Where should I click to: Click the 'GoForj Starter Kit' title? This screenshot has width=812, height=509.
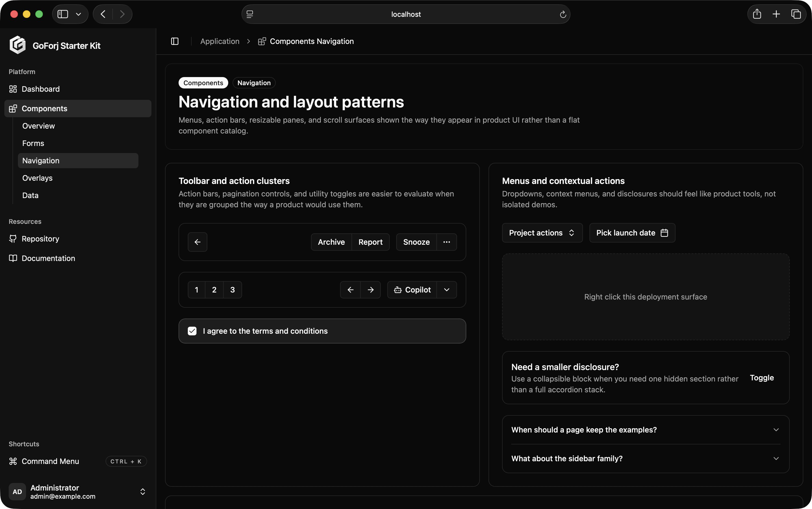click(66, 46)
